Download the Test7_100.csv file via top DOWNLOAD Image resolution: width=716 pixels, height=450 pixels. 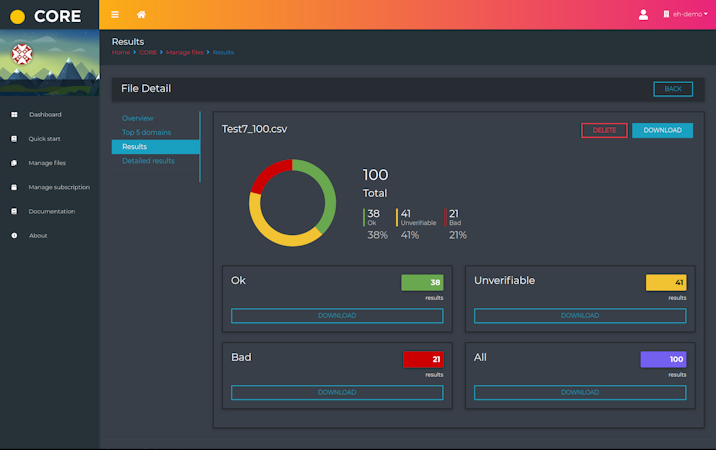pyautogui.click(x=662, y=130)
